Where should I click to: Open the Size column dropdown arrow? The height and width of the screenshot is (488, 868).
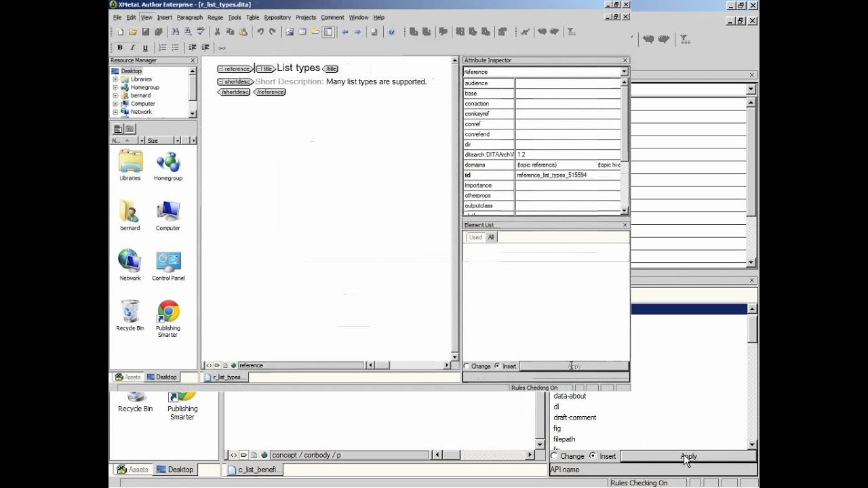click(177, 140)
